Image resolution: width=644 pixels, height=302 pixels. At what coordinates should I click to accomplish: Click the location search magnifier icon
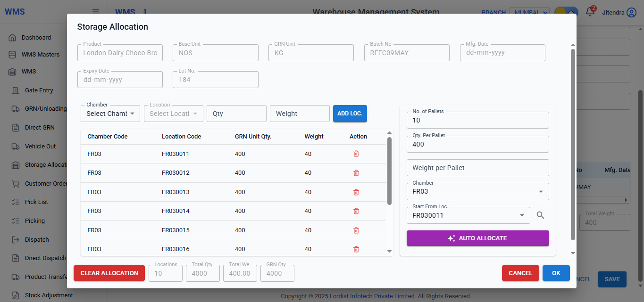[540, 215]
